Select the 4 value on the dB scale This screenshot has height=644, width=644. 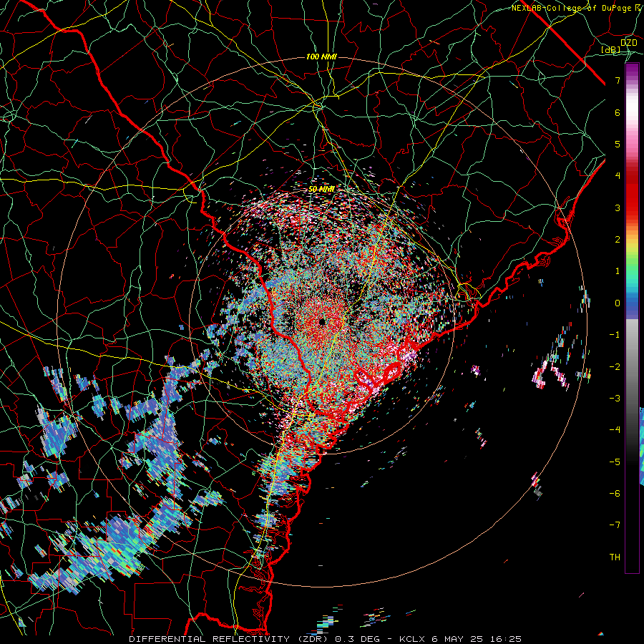pyautogui.click(x=618, y=176)
